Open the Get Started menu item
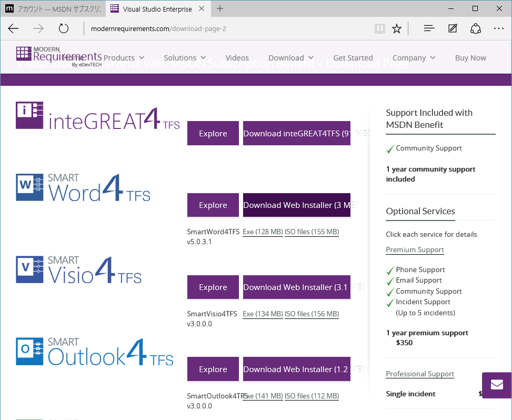Screen dimensions: 512x420 (353, 58)
